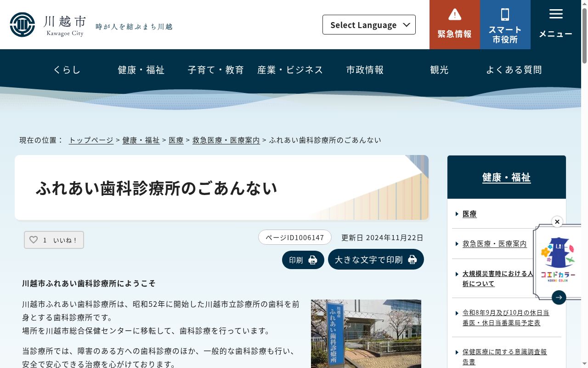Go to トップページ breadcrumb link

(91, 140)
